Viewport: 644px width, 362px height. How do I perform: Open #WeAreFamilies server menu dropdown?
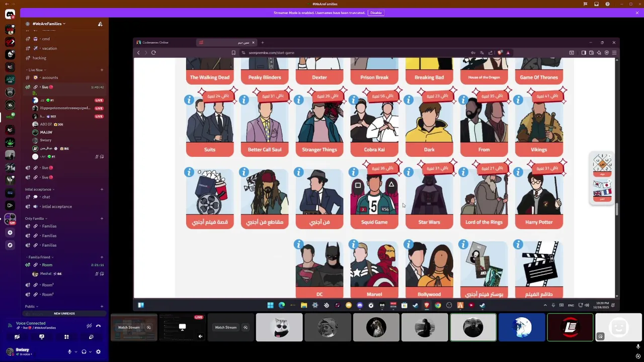tap(49, 24)
